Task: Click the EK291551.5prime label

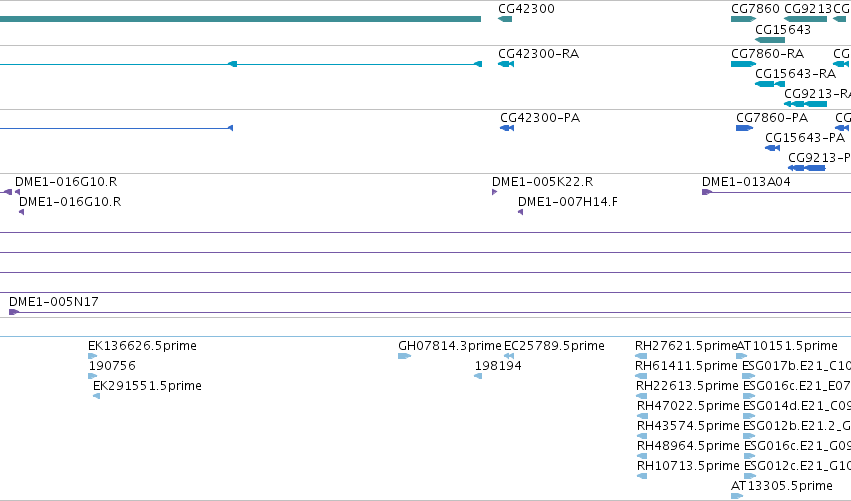Action: pyautogui.click(x=147, y=386)
